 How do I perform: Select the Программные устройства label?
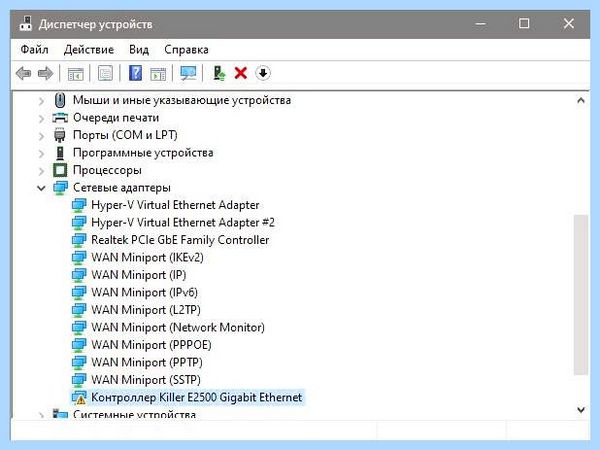click(x=143, y=153)
